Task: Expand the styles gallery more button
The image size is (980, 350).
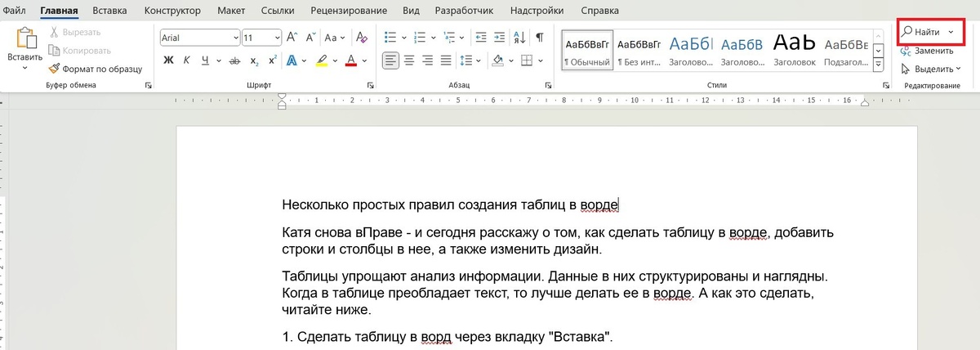Action: (879, 65)
